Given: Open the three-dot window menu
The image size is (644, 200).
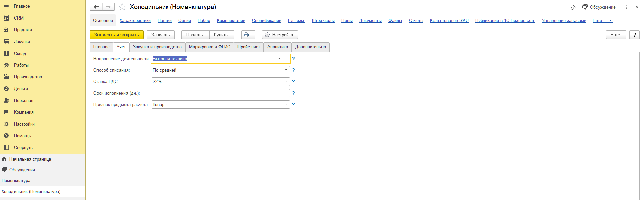Looking at the screenshot, I should click(x=627, y=7).
